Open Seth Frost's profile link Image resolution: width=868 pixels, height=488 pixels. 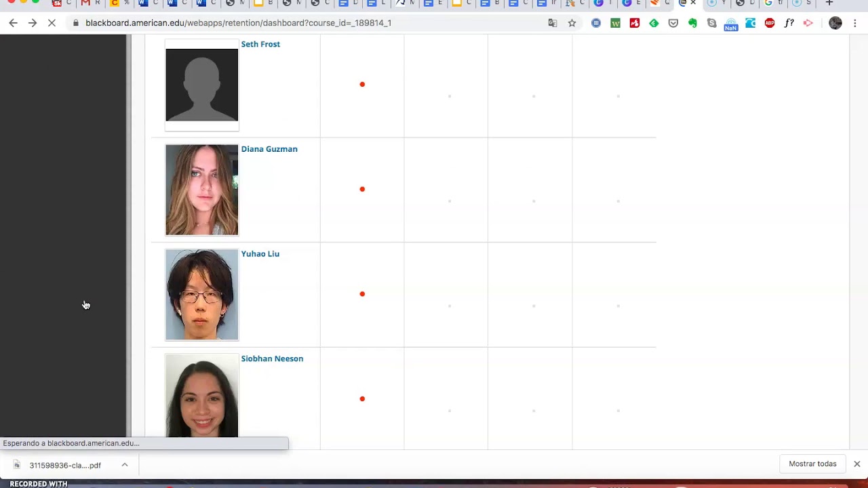click(x=260, y=44)
